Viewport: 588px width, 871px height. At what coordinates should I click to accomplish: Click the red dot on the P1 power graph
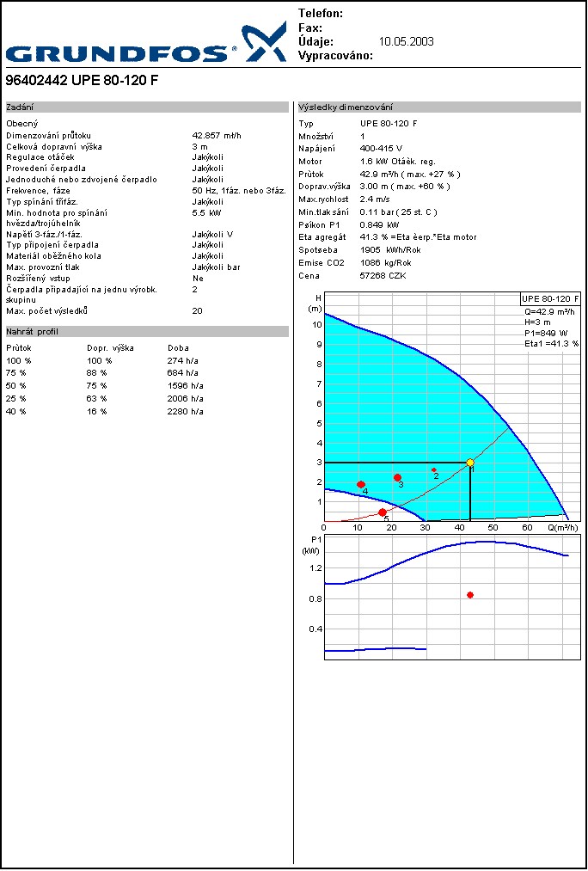pyautogui.click(x=469, y=595)
